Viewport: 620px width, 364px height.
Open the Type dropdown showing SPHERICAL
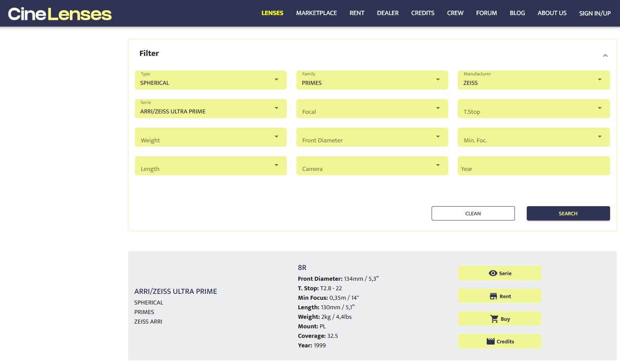[211, 80]
